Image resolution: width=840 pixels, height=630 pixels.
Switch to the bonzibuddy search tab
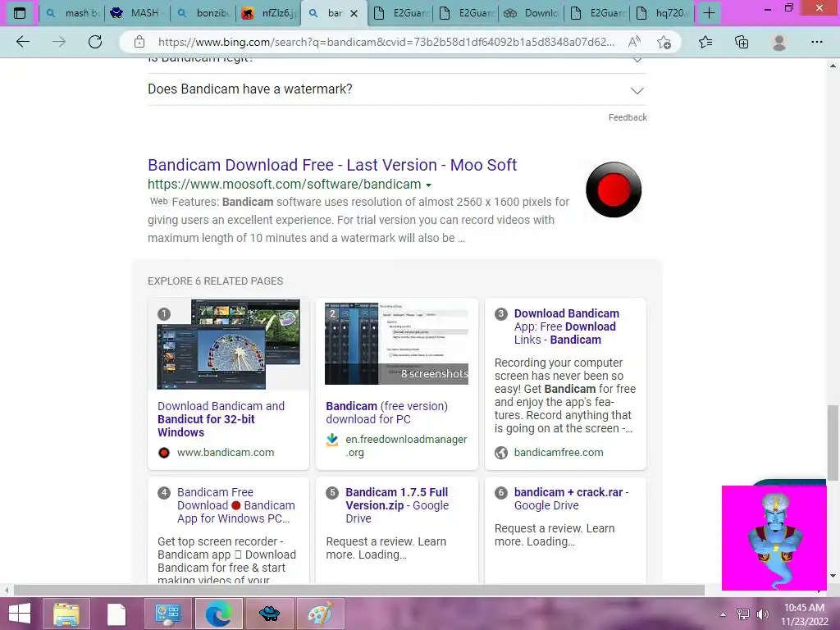[x=203, y=13]
